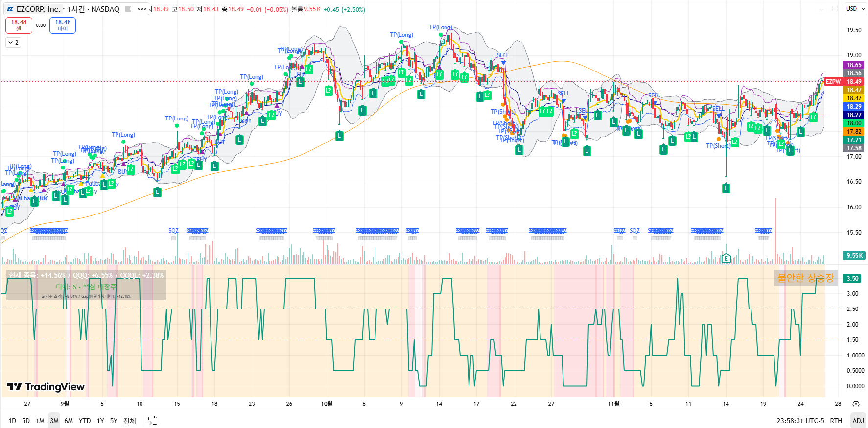Select the 1D date range
Screen dimensions: 868x428
12,421
